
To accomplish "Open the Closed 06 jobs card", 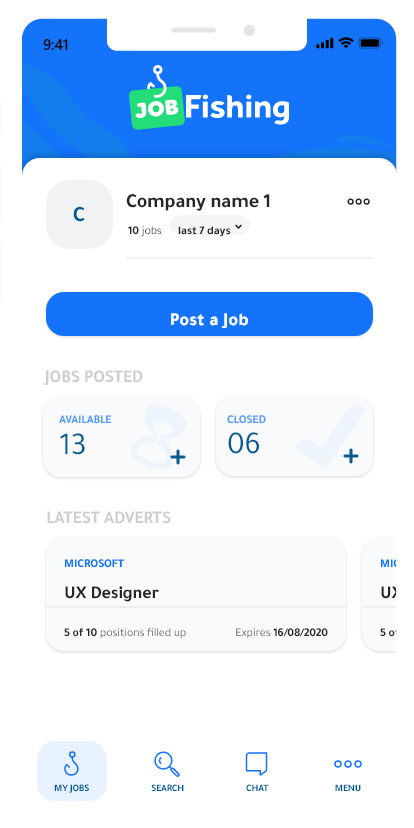I will tap(295, 436).
